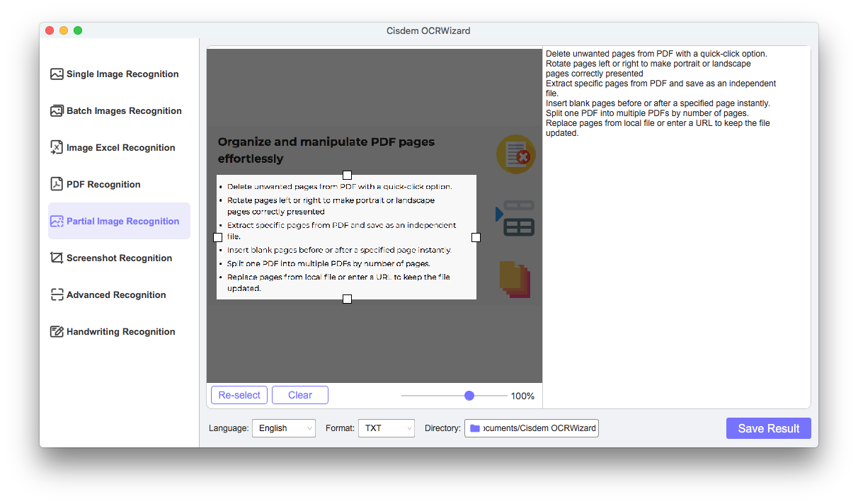Open the Language dropdown set to English
Screen dimensions: 858x504
point(283,428)
